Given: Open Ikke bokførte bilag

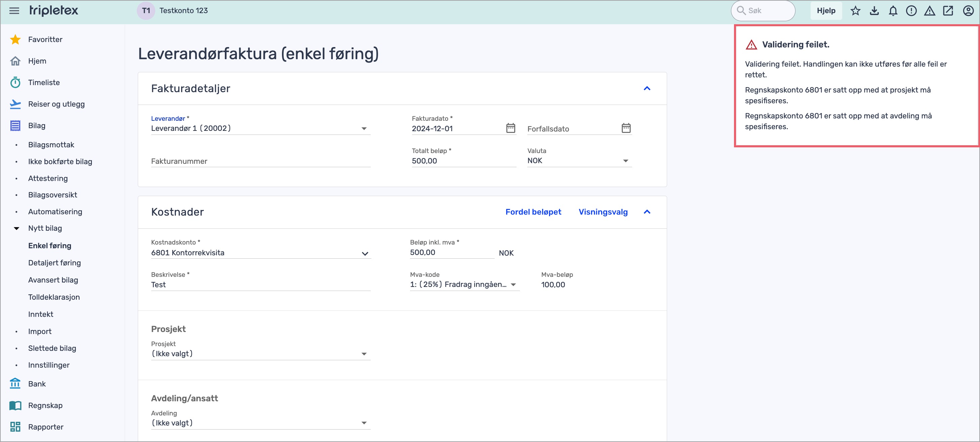Looking at the screenshot, I should (x=60, y=161).
